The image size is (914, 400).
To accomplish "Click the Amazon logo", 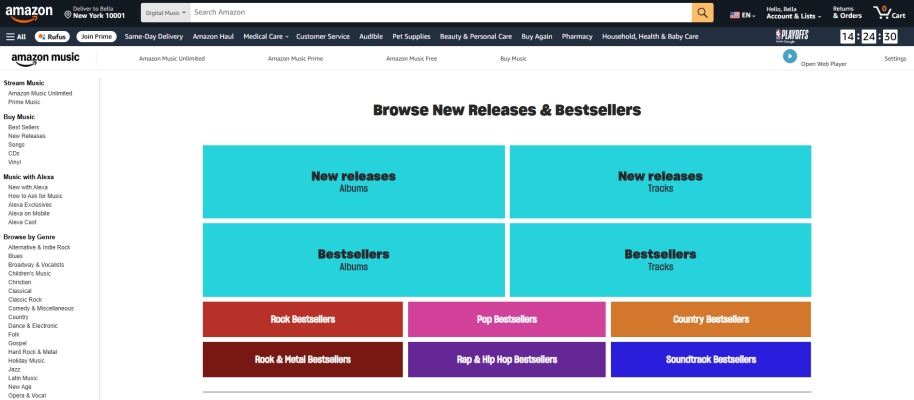I will (29, 13).
